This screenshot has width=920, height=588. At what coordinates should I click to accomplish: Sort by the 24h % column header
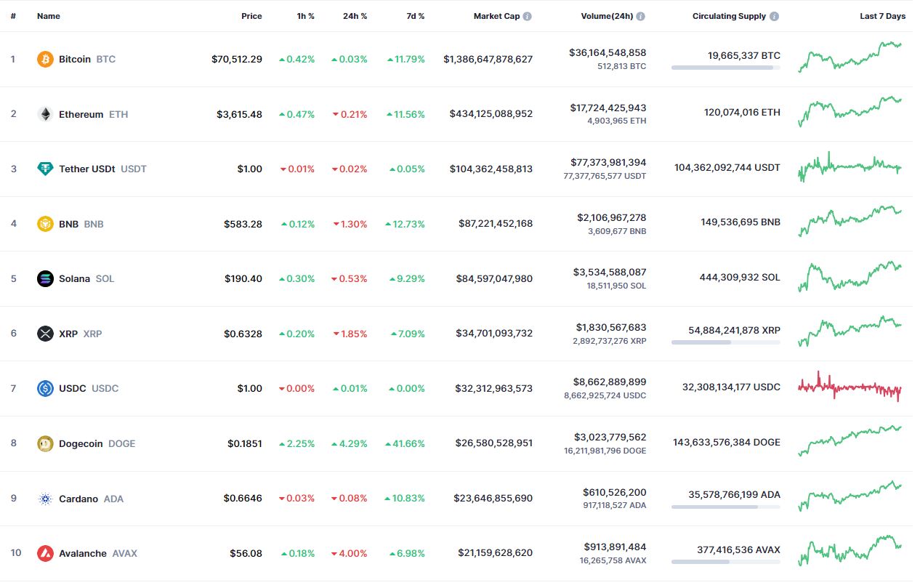tap(355, 16)
